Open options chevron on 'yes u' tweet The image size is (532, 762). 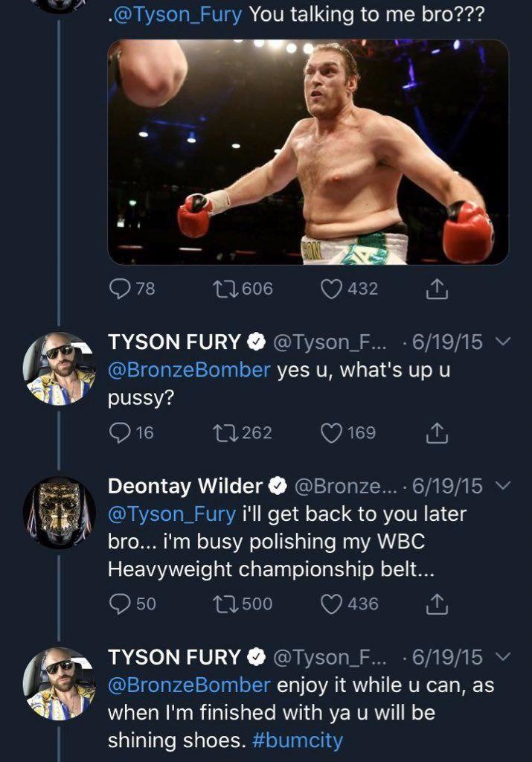[x=501, y=342]
